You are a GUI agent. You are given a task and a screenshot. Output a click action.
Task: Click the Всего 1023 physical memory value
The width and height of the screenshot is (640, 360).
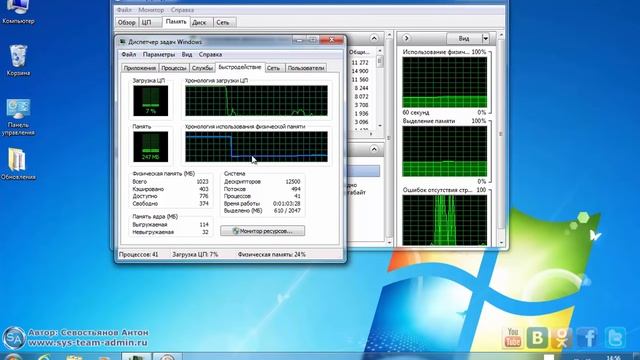[x=202, y=182]
